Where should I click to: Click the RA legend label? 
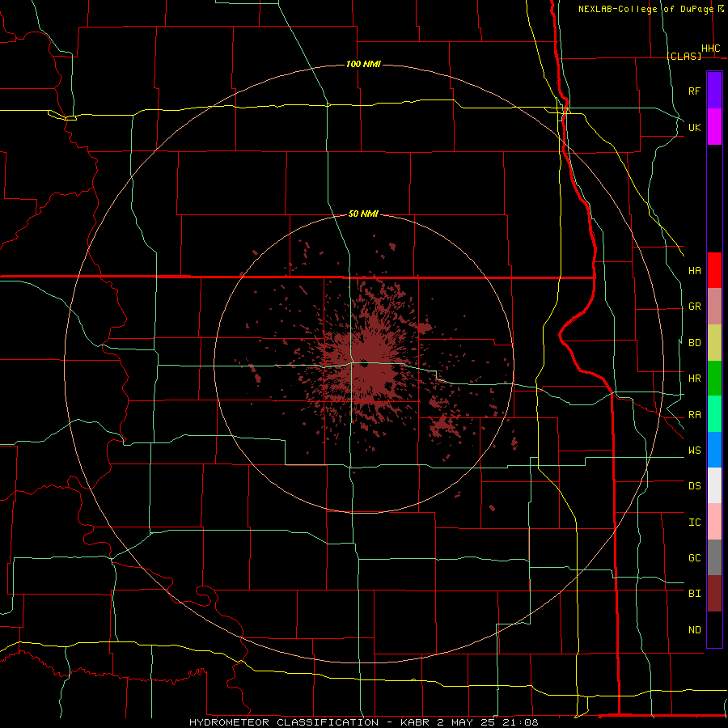click(694, 415)
